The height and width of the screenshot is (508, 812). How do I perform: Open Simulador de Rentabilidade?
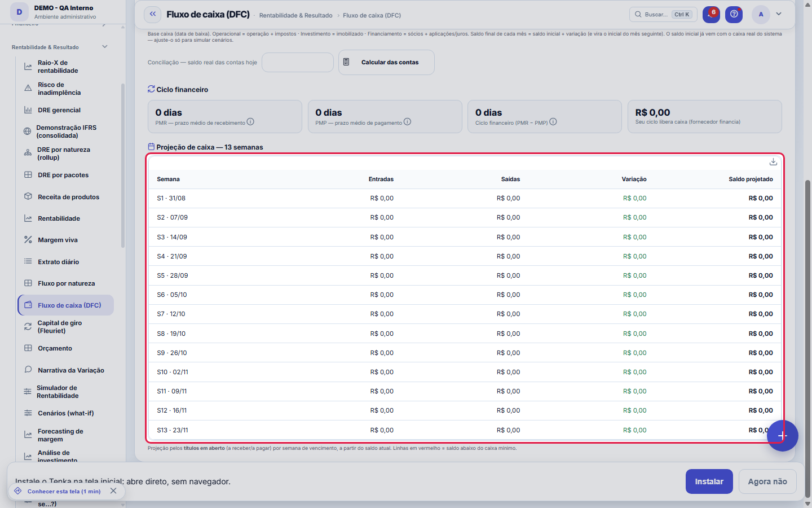point(65,392)
